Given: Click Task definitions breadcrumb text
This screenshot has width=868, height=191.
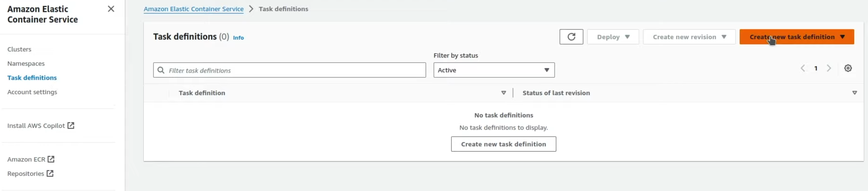Looking at the screenshot, I should point(283,9).
